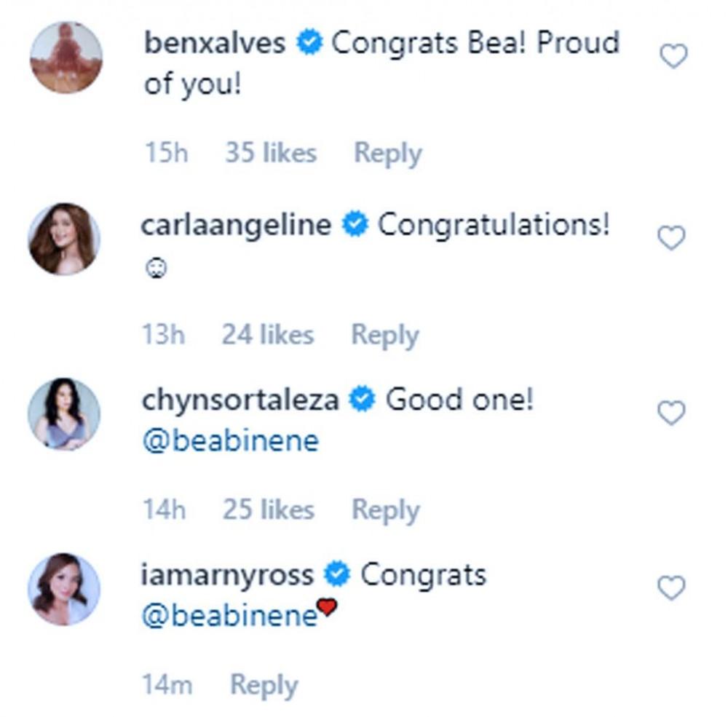Reply to chynsortaleza's Good one comment
This screenshot has width=728, height=717.
click(x=385, y=510)
